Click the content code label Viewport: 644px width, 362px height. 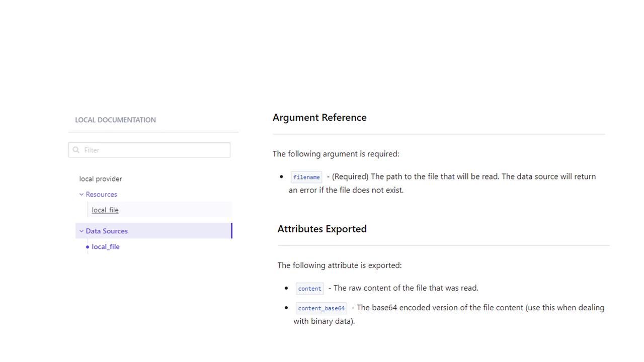[309, 289]
